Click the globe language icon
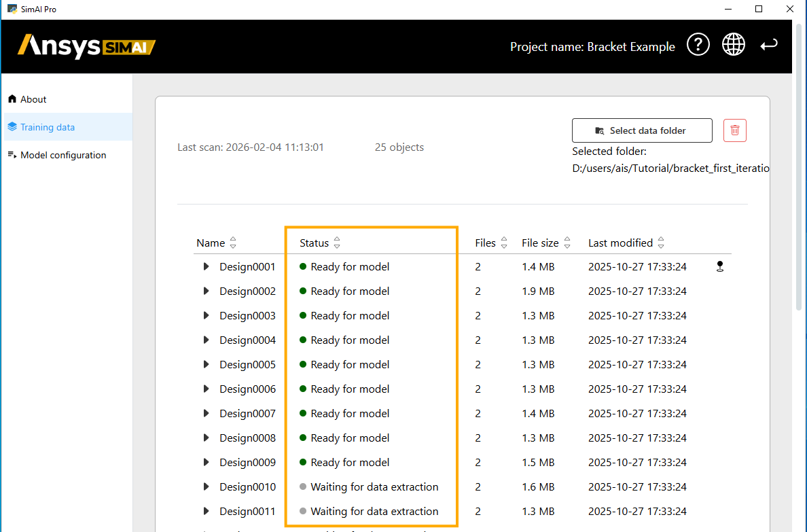This screenshot has width=807, height=532. [x=733, y=46]
